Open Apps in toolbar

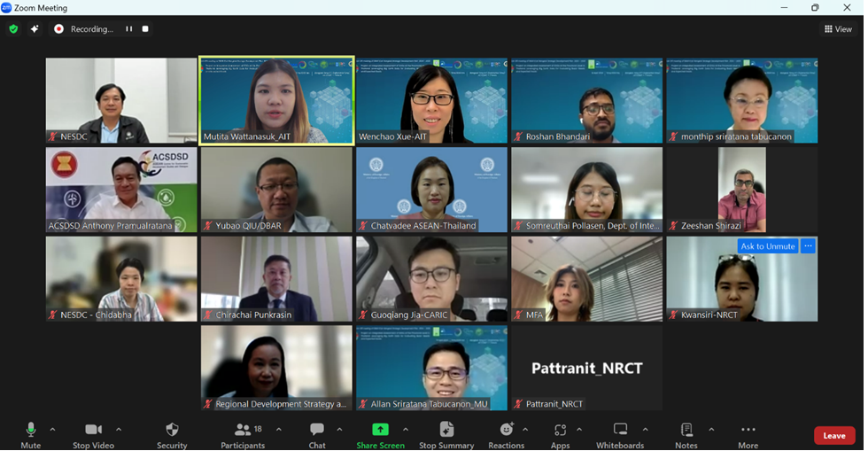(560, 435)
